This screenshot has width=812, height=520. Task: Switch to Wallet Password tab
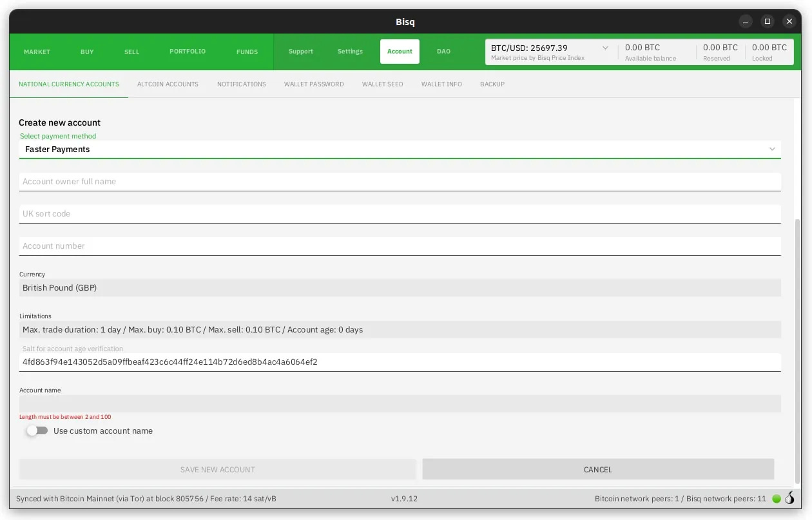(x=314, y=84)
